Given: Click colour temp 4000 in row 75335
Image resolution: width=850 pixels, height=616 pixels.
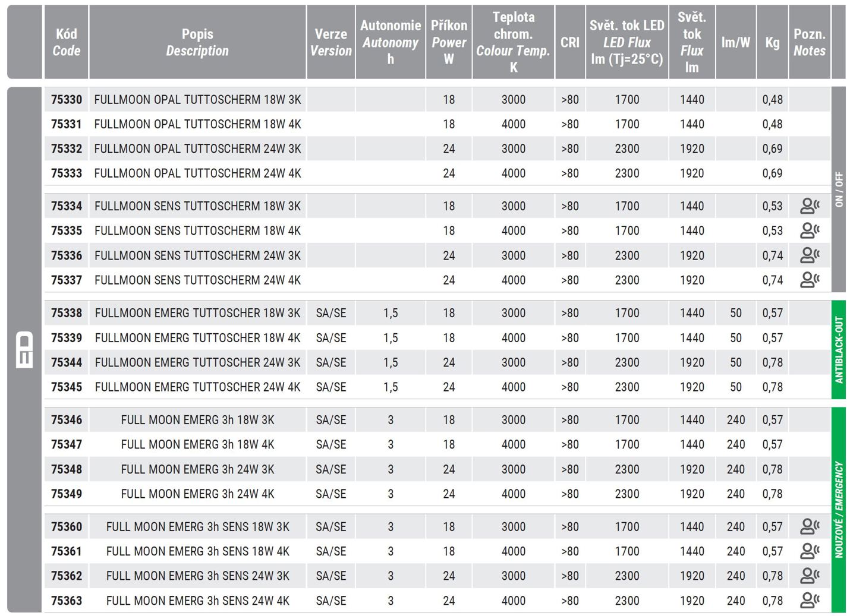Looking at the screenshot, I should pos(514,230).
